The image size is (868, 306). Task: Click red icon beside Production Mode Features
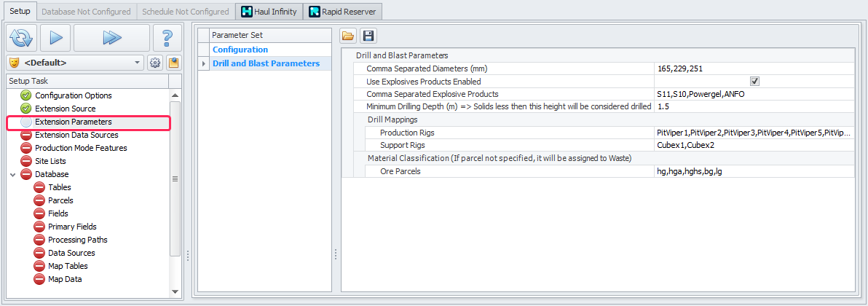click(26, 148)
